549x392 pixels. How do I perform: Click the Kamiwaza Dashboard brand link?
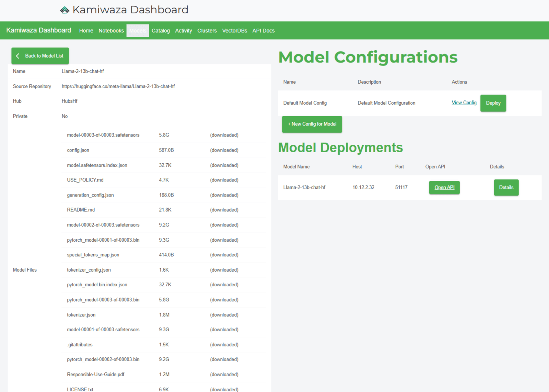tap(39, 30)
